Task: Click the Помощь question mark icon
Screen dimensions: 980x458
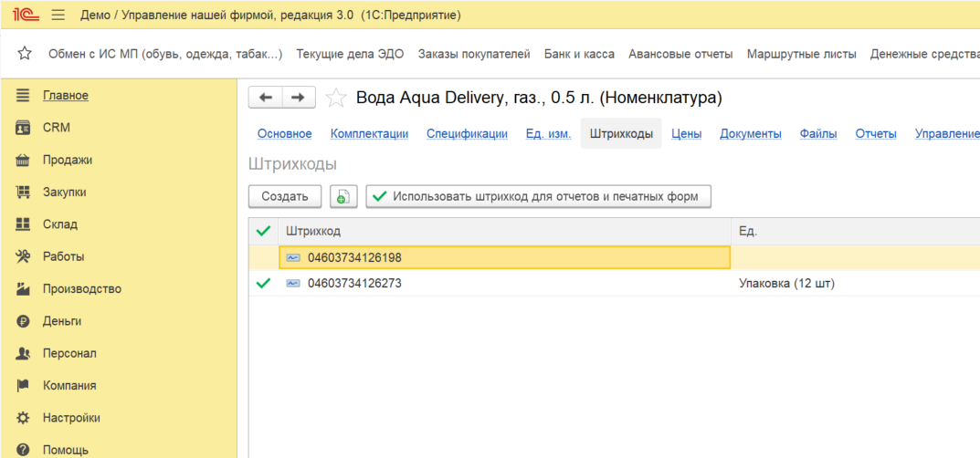Action: coord(23,450)
